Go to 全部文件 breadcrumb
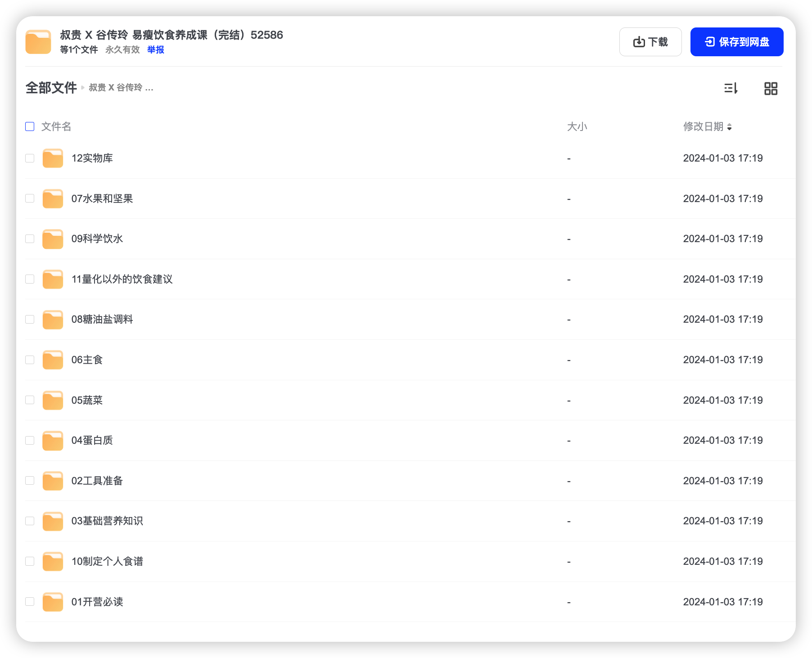Image resolution: width=812 pixels, height=658 pixels. click(51, 88)
